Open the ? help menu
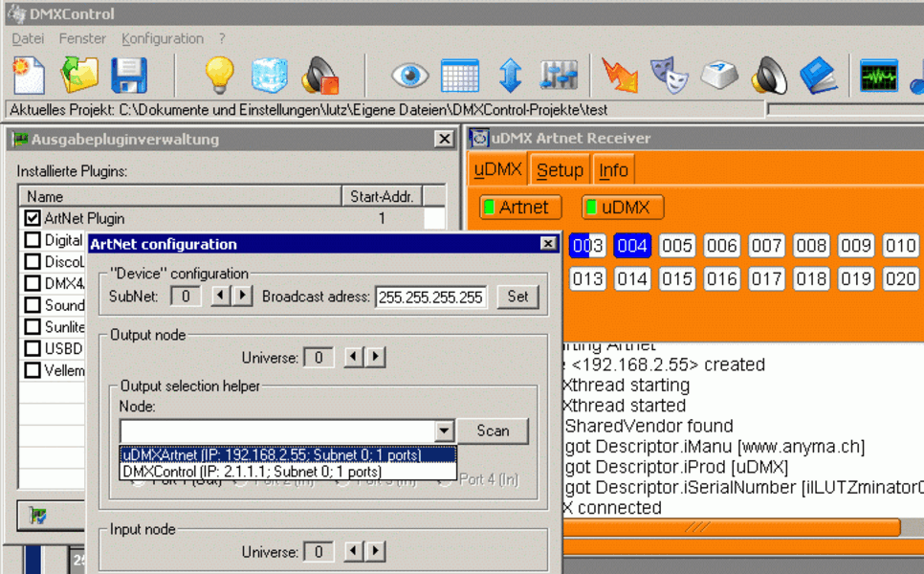The image size is (924, 574). [222, 39]
